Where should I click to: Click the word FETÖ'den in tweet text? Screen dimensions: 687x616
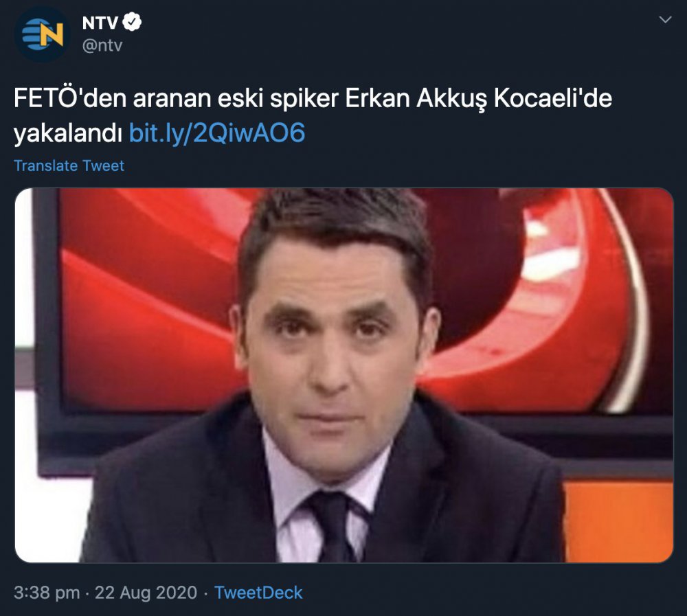pyautogui.click(x=70, y=98)
